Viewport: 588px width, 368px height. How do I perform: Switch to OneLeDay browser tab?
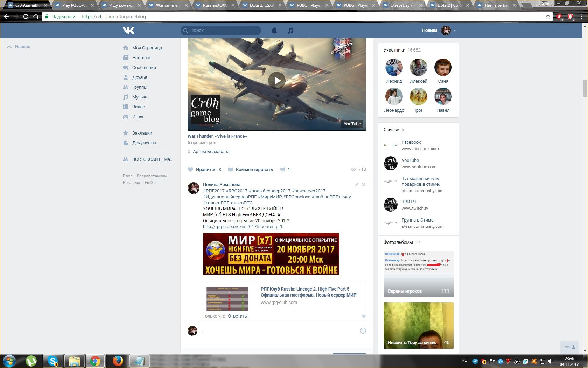402,5
